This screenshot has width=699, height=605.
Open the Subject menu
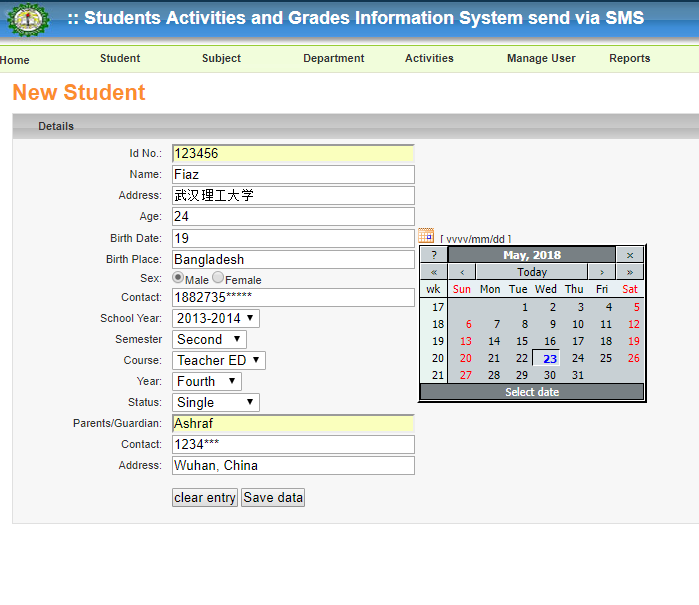coord(221,58)
